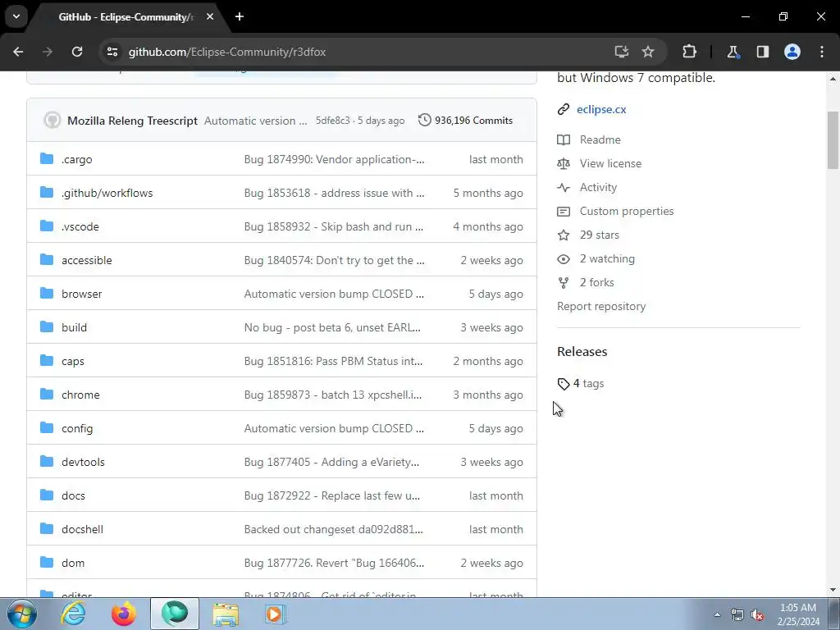Image resolution: width=840 pixels, height=630 pixels.
Task: Open the caps folder
Action: coord(73,361)
